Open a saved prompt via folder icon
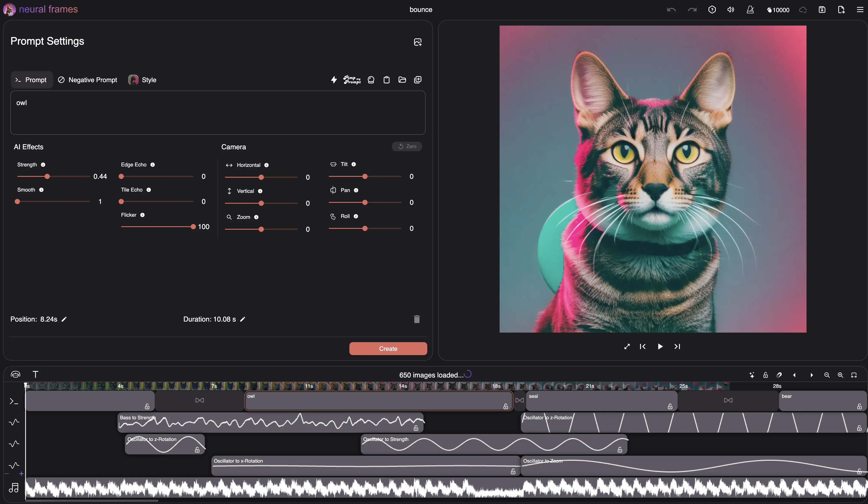This screenshot has width=868, height=504. pyautogui.click(x=402, y=80)
